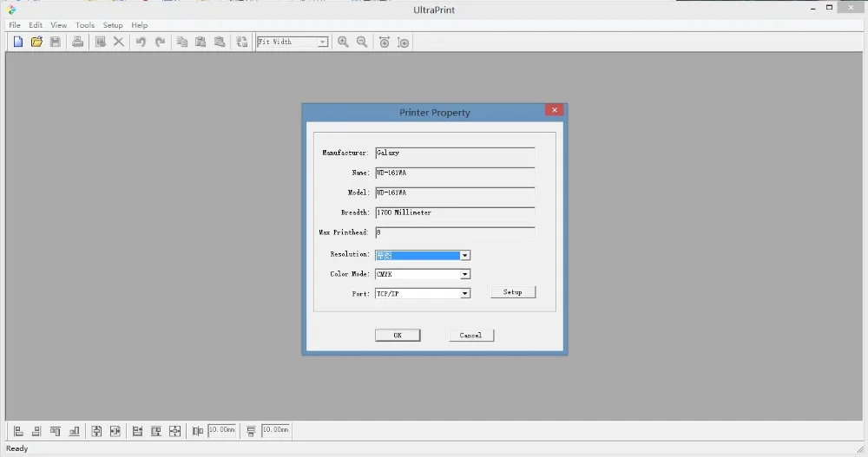Click the vertical spacing icon

(251, 431)
